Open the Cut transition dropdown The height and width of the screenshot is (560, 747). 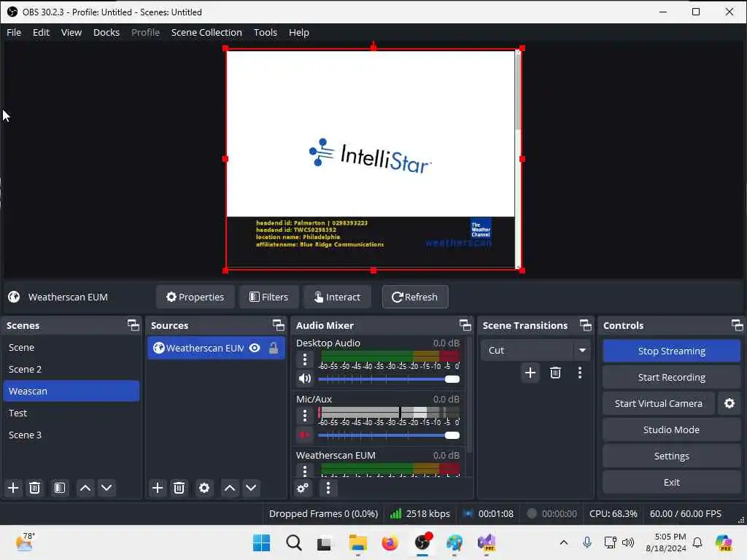point(535,350)
